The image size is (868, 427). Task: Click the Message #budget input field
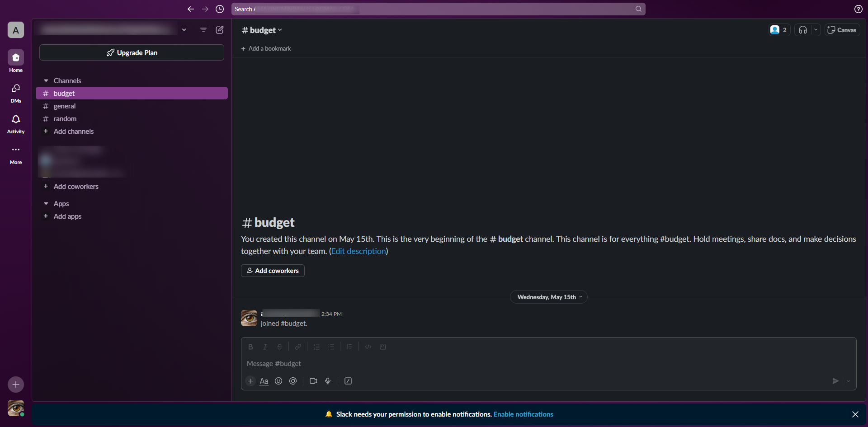pos(548,364)
